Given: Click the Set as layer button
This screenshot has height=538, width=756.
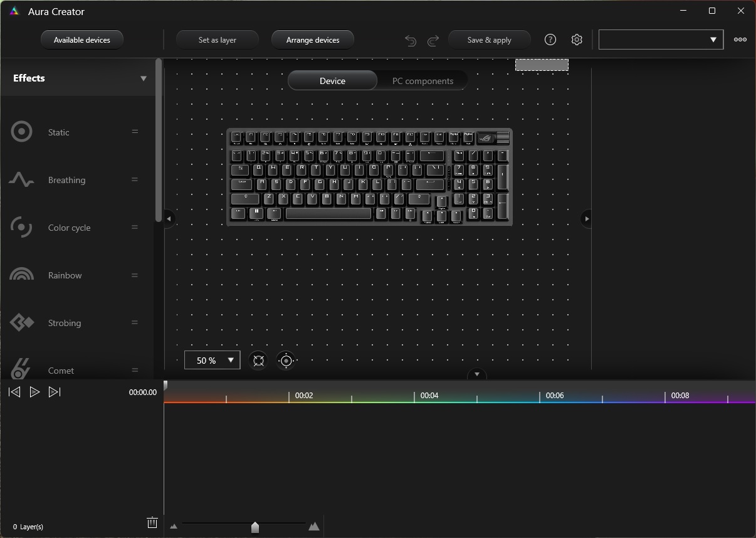Looking at the screenshot, I should coord(217,40).
